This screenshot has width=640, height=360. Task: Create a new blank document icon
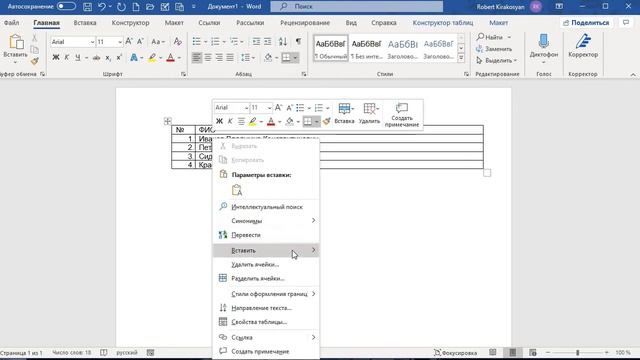point(136,7)
